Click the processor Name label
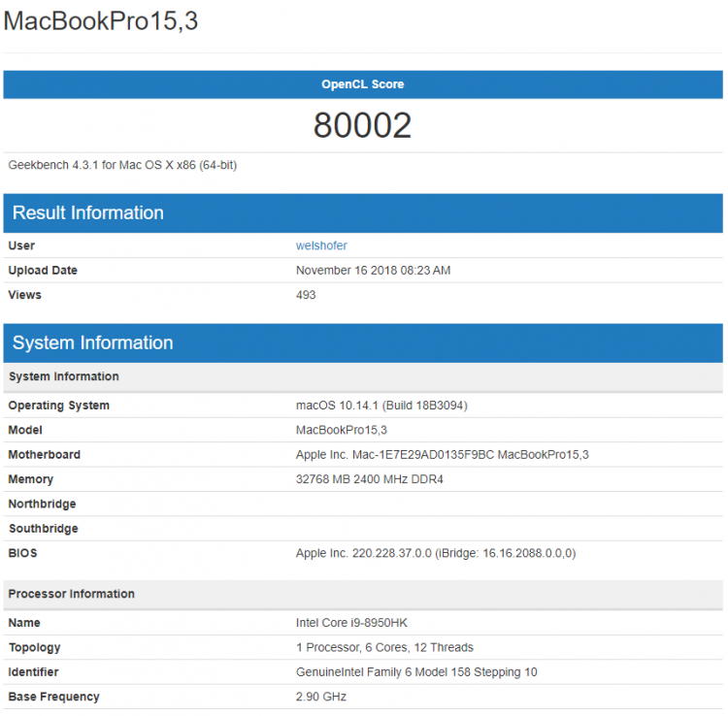Screen dimensions: 728x716 (24, 623)
